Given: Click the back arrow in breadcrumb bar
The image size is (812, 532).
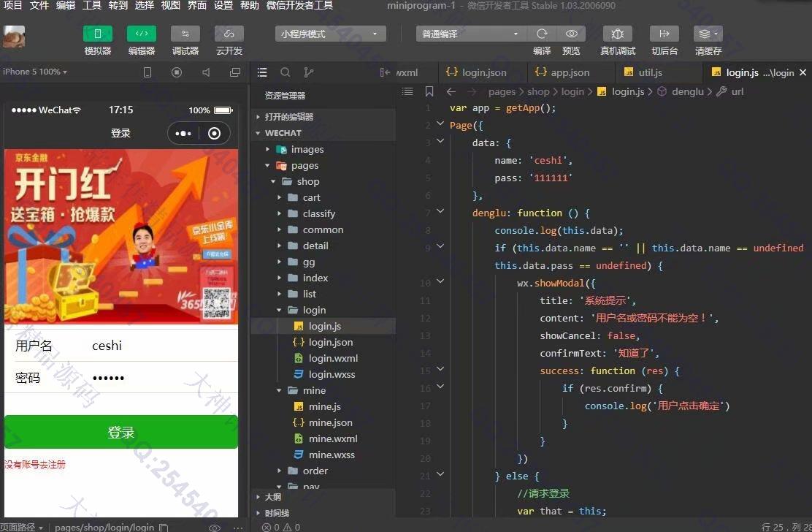Looking at the screenshot, I should 451,91.
